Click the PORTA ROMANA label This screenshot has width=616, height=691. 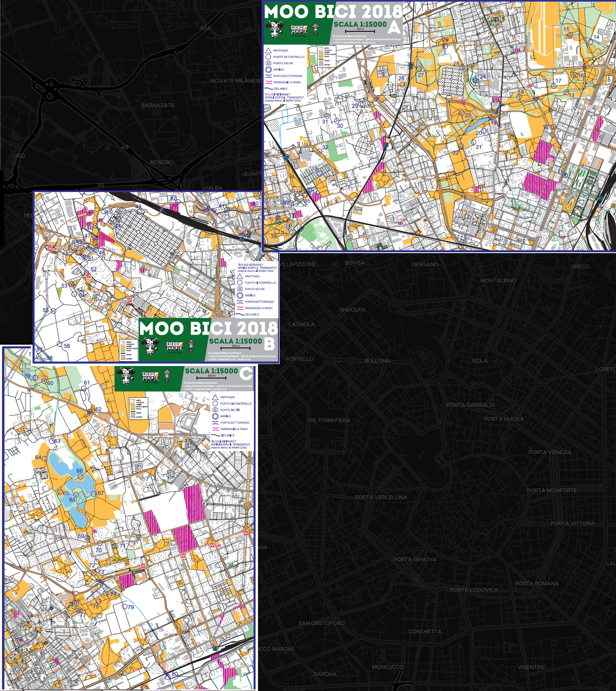click(537, 583)
